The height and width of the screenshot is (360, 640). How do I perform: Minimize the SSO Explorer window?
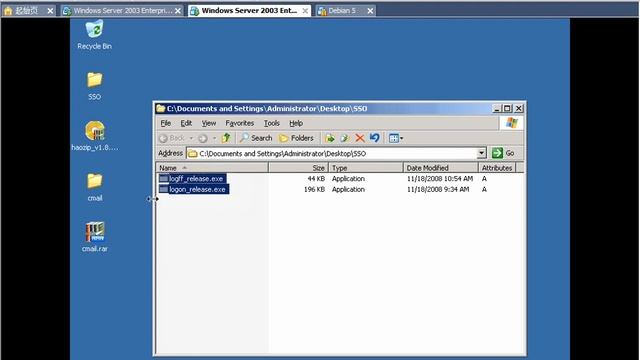pos(497,109)
